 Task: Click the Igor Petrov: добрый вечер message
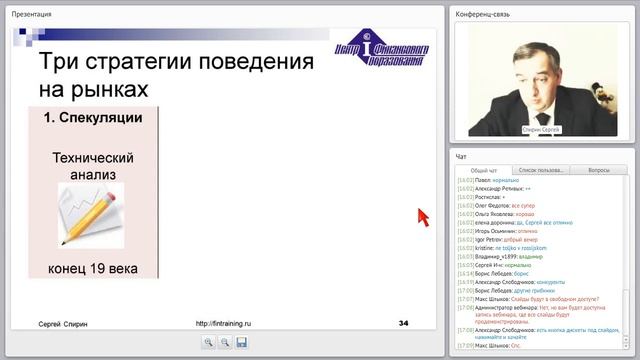click(498, 240)
